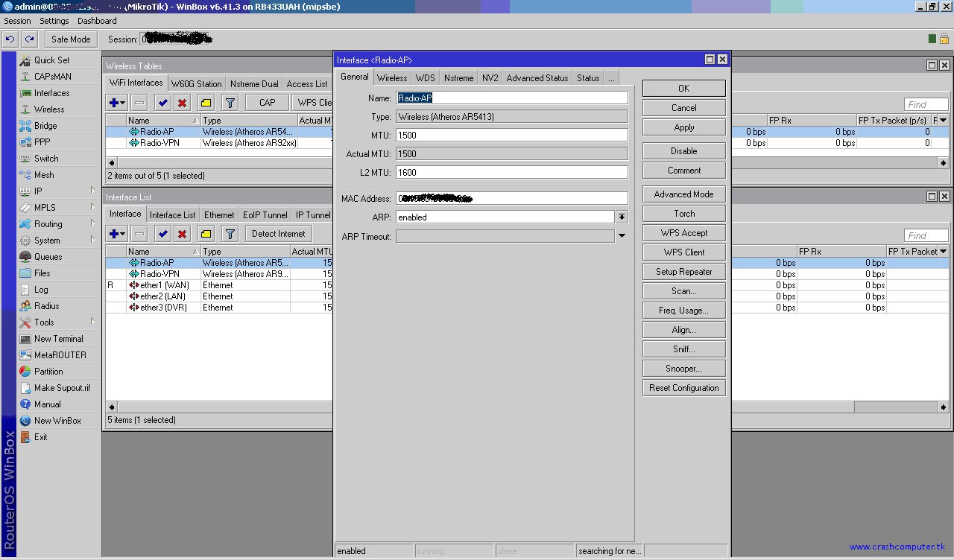The height and width of the screenshot is (560, 954).
Task: Open Radius in the sidebar
Action: [46, 306]
